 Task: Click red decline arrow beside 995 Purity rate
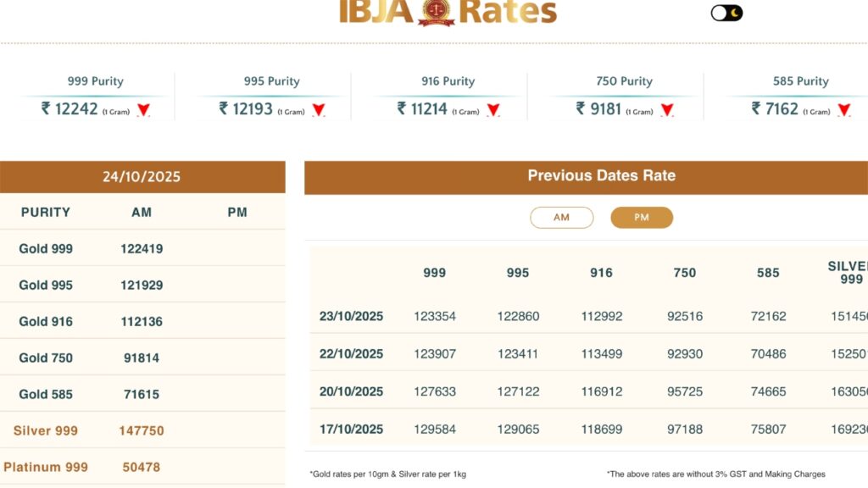[x=319, y=110]
